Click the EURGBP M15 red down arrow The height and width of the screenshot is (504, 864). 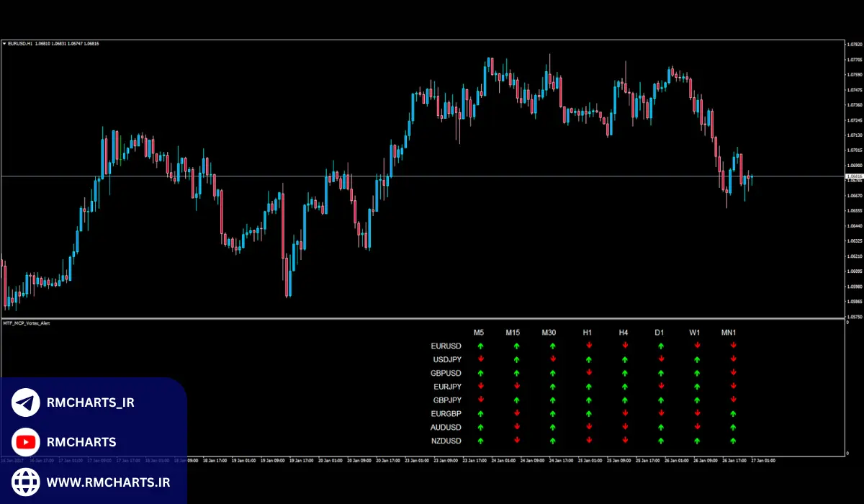(x=516, y=413)
